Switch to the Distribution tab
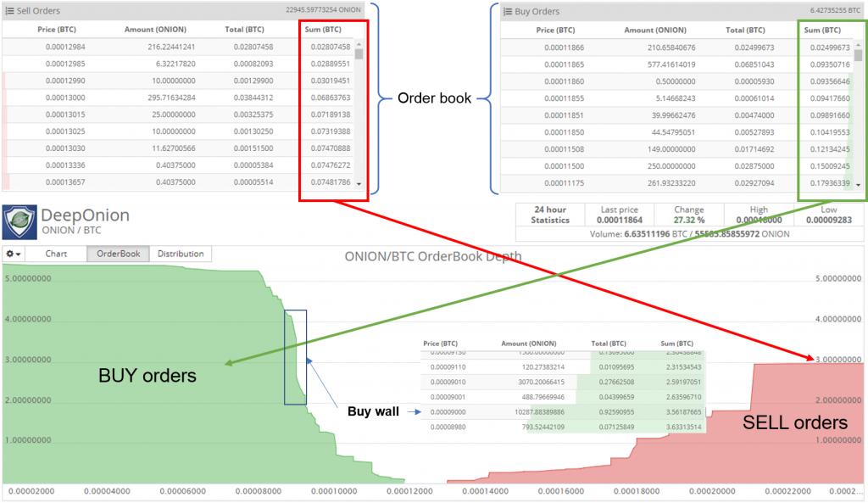The image size is (868, 503). pos(181,254)
